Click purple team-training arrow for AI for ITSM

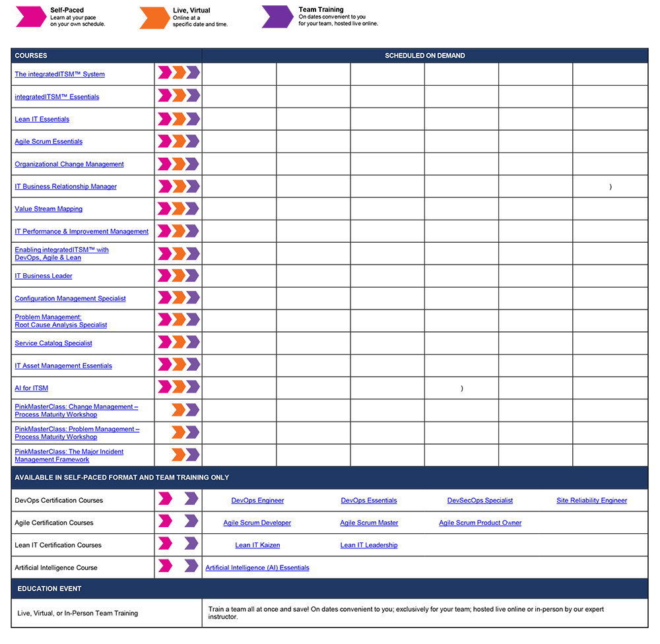coord(193,387)
